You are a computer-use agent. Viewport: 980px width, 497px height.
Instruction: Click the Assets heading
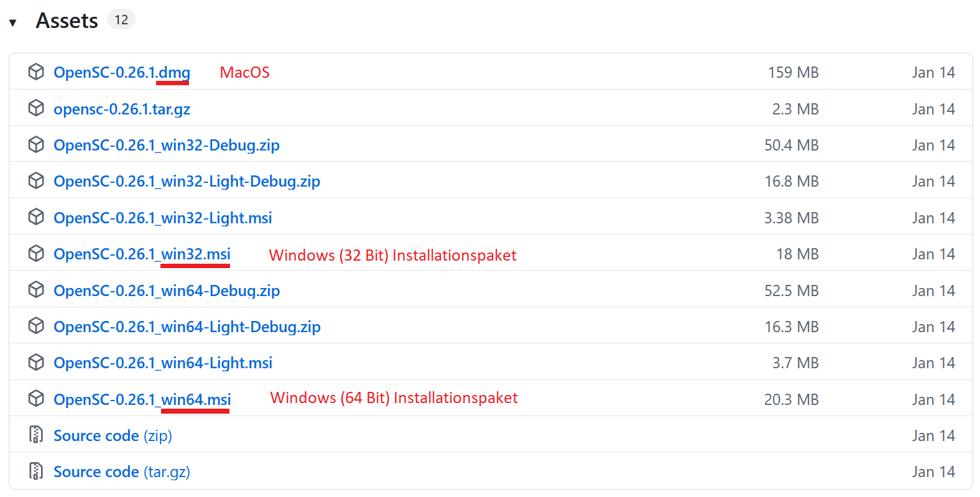(67, 21)
